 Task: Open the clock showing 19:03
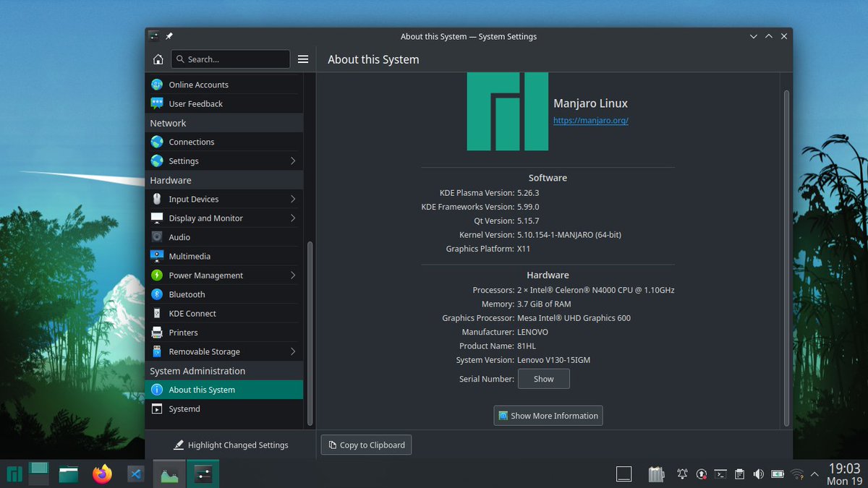(x=844, y=468)
